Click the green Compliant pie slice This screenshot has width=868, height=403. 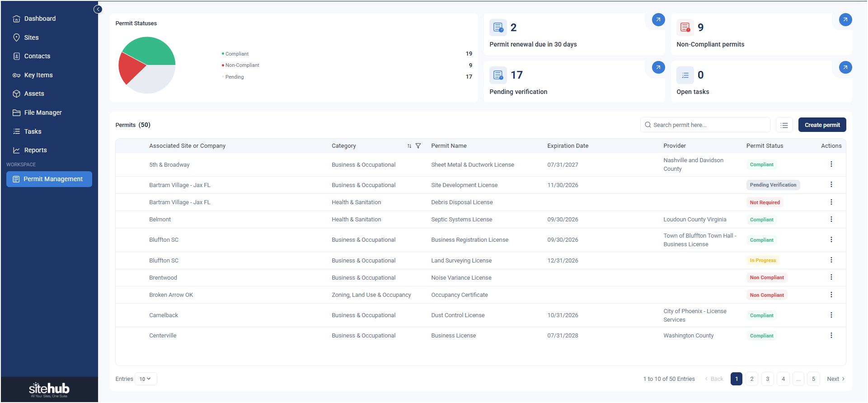(151, 51)
